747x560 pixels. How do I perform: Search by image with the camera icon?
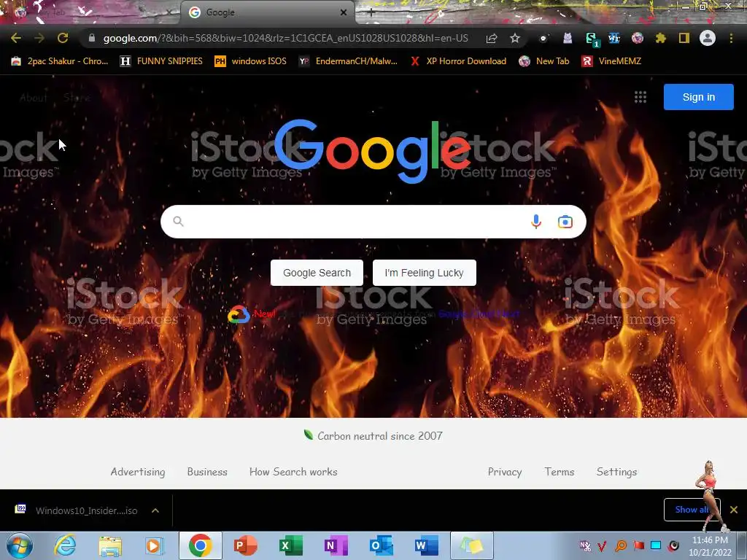click(x=565, y=222)
